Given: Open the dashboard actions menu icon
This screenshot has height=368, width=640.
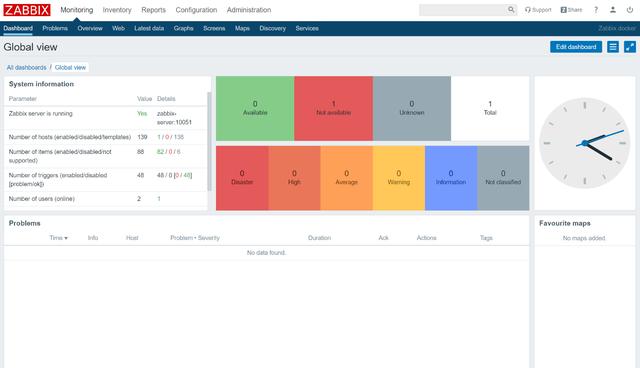Looking at the screenshot, I should [613, 47].
